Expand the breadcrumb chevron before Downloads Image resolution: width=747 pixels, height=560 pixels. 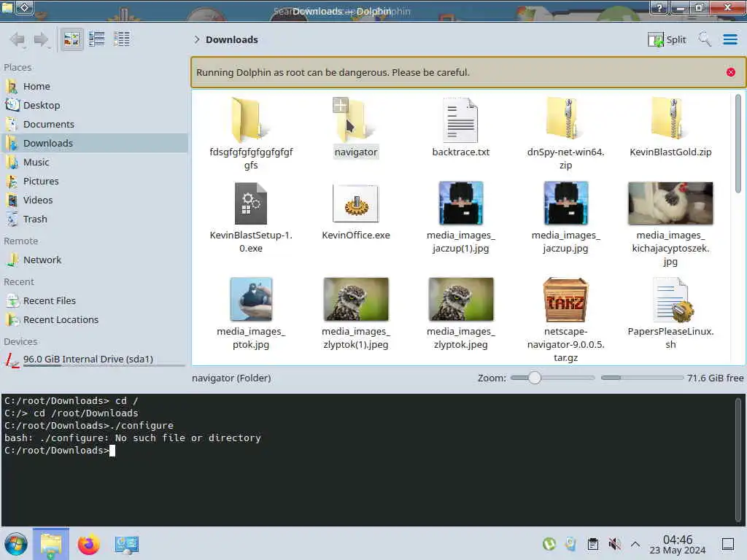click(x=196, y=39)
